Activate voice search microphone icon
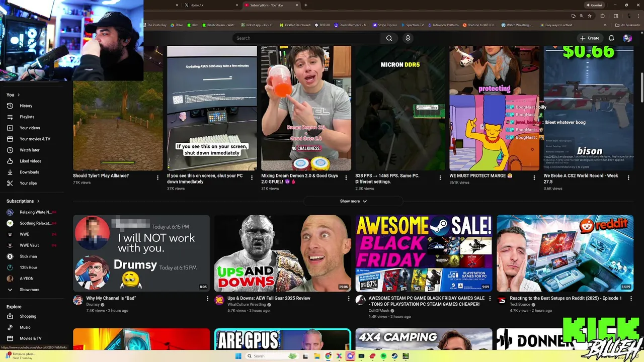 pos(408,38)
